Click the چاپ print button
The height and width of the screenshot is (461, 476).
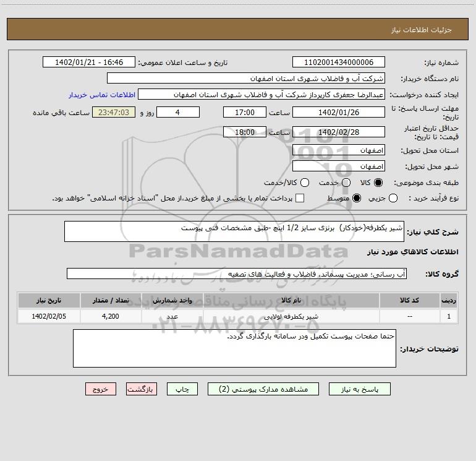pos(182,389)
